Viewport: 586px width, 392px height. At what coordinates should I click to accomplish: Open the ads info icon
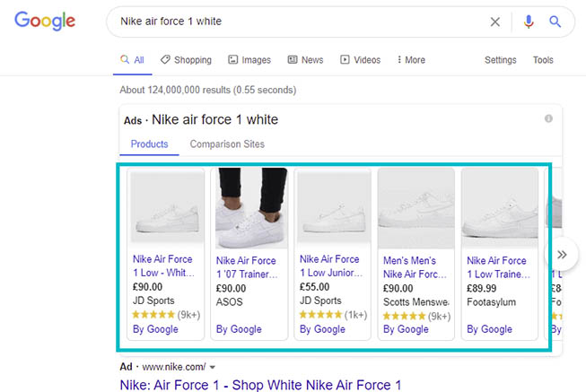pos(548,119)
